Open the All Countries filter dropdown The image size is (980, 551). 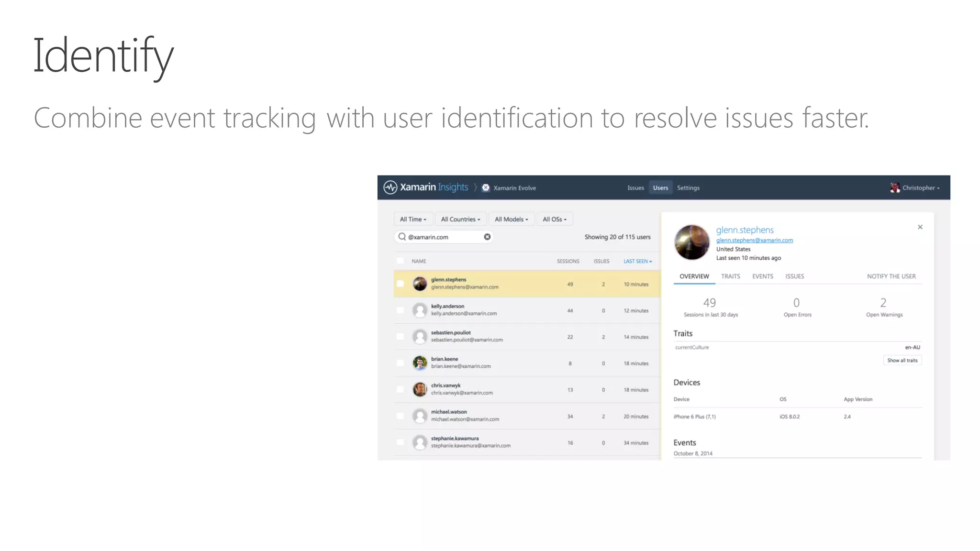coord(460,219)
